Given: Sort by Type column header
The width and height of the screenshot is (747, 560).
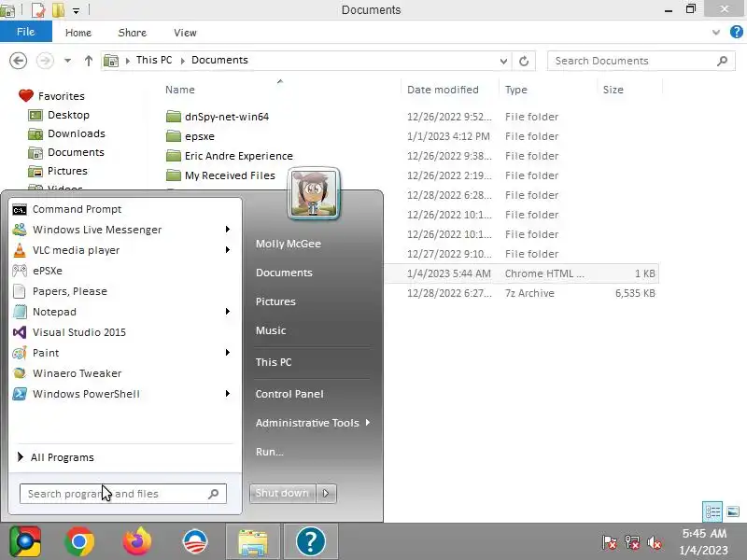Looking at the screenshot, I should (x=516, y=90).
